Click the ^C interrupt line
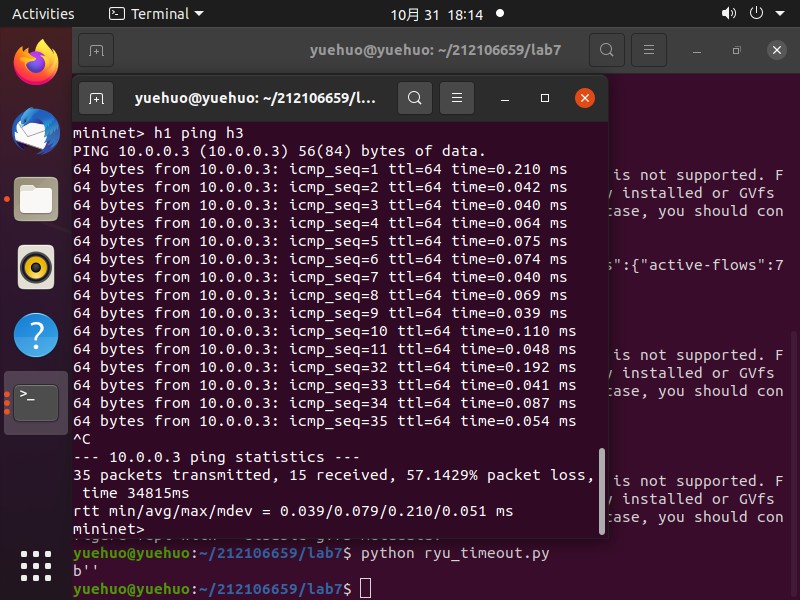Image resolution: width=800 pixels, height=600 pixels. [82, 439]
